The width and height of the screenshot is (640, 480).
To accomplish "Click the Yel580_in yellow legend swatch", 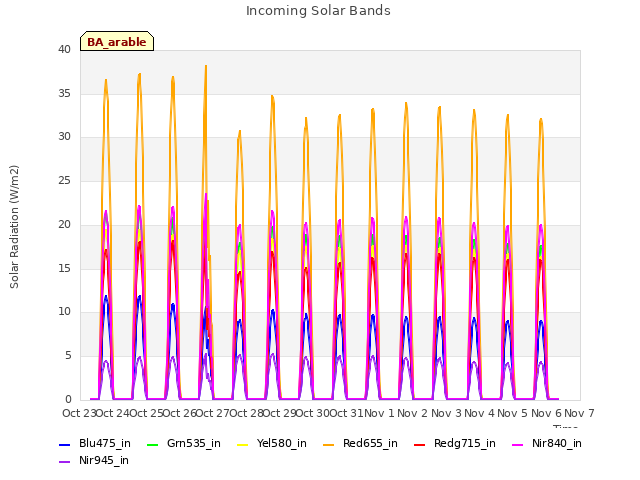I will tap(242, 444).
